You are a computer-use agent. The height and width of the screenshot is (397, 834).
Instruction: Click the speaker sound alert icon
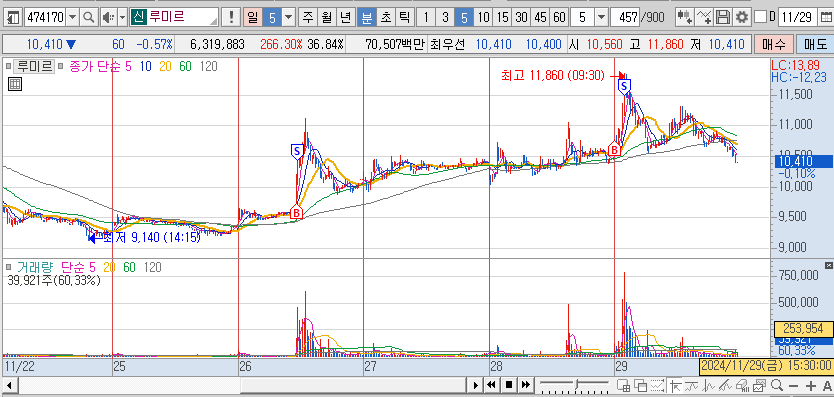tap(108, 18)
